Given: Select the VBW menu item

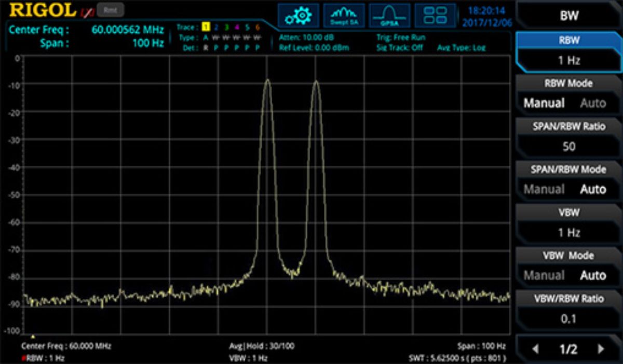Looking at the screenshot, I should 568,223.
